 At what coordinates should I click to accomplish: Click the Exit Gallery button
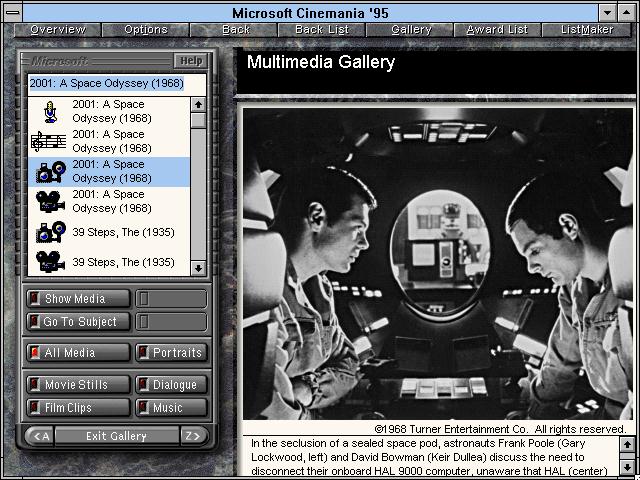tap(117, 436)
